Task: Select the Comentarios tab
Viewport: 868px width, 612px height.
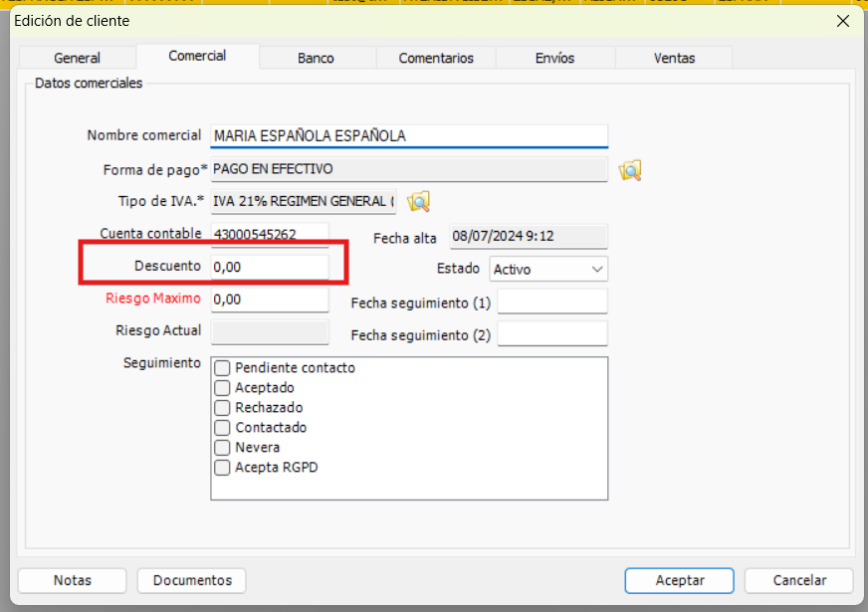Action: pos(435,58)
